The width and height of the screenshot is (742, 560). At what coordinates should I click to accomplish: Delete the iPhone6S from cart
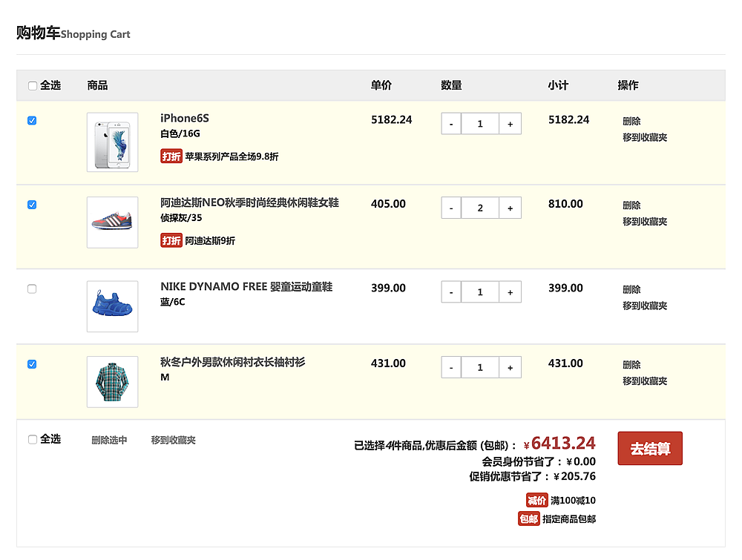point(631,121)
